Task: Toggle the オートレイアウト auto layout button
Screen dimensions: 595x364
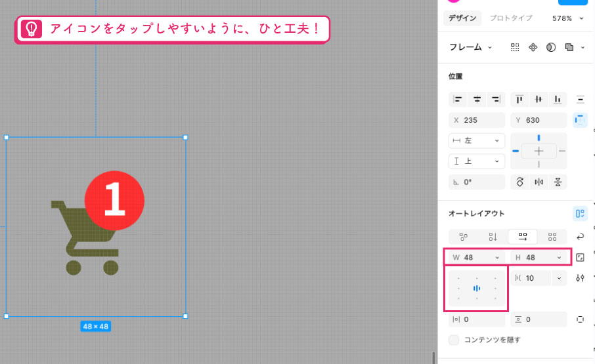Action: click(x=580, y=213)
